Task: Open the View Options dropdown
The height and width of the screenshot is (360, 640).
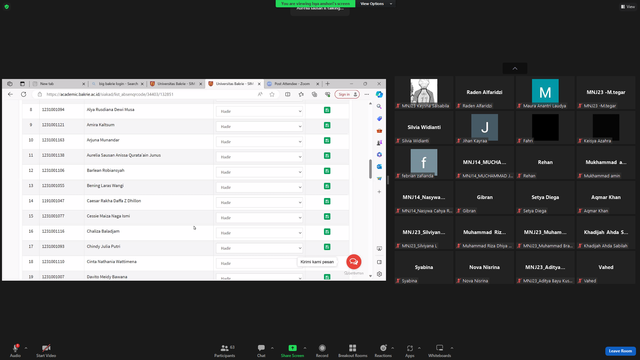Action: point(376,4)
